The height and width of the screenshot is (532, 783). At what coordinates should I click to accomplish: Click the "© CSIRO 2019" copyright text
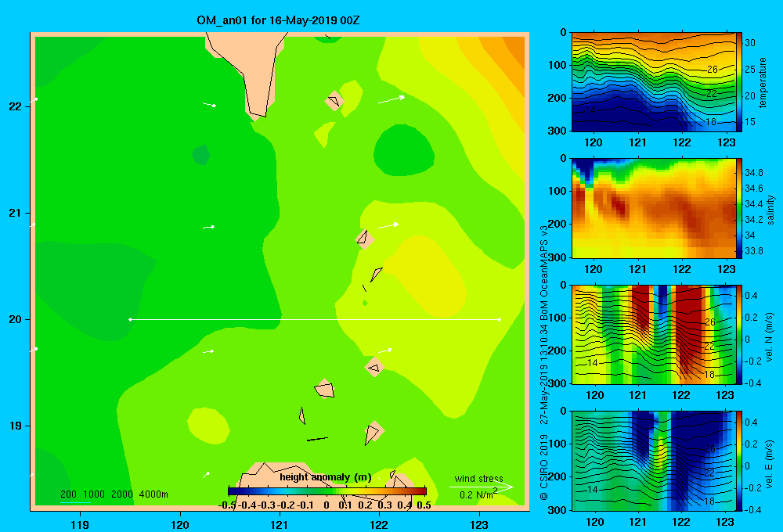coord(544,467)
